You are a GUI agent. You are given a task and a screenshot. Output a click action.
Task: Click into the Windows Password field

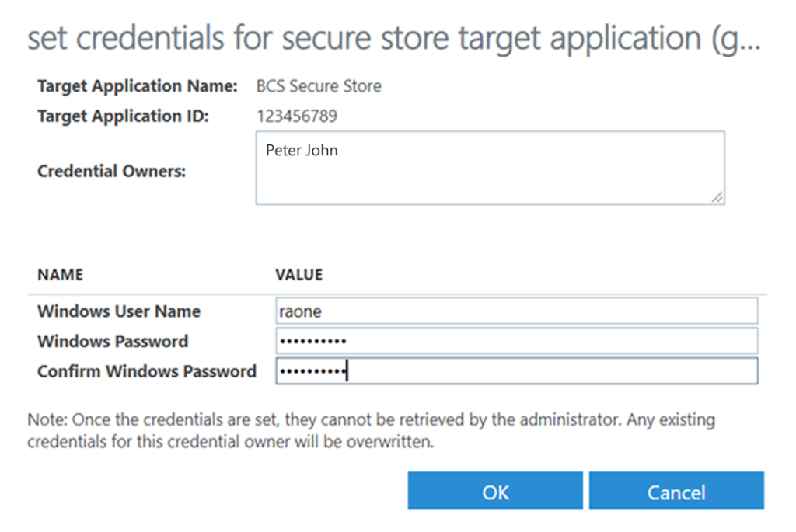[516, 341]
